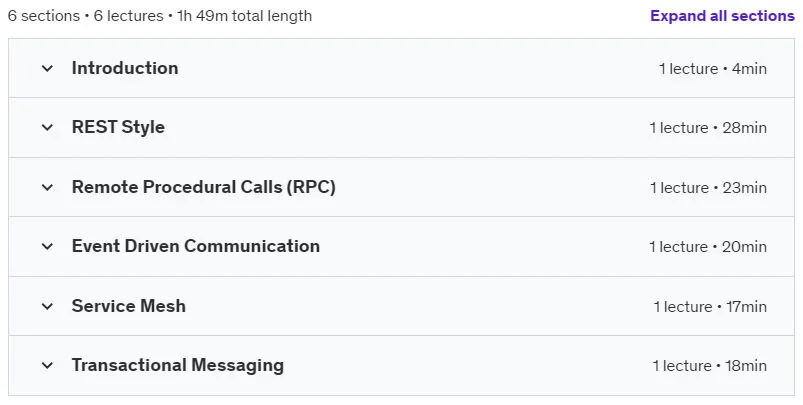The width and height of the screenshot is (803, 405).
Task: Toggle the Transactional Messaging chevron arrow
Action: (47, 366)
